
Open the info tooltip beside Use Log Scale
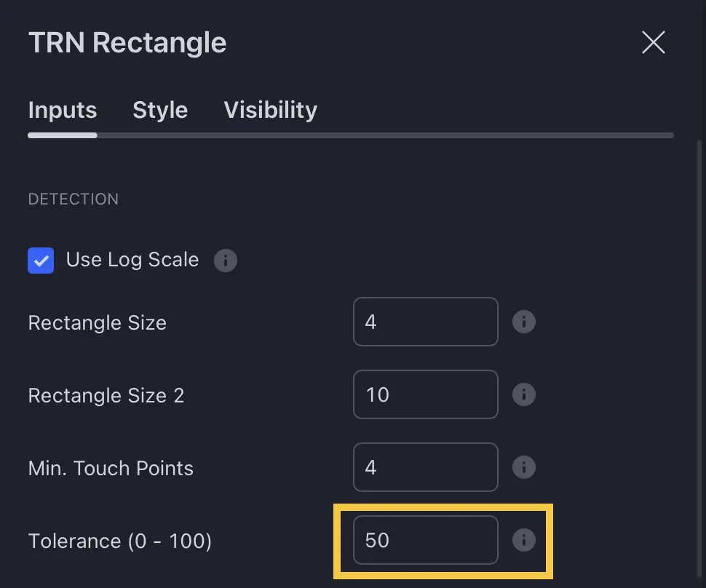click(225, 261)
